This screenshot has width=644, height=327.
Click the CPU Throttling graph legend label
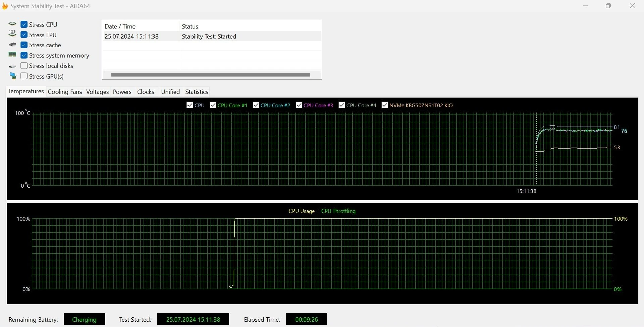338,211
